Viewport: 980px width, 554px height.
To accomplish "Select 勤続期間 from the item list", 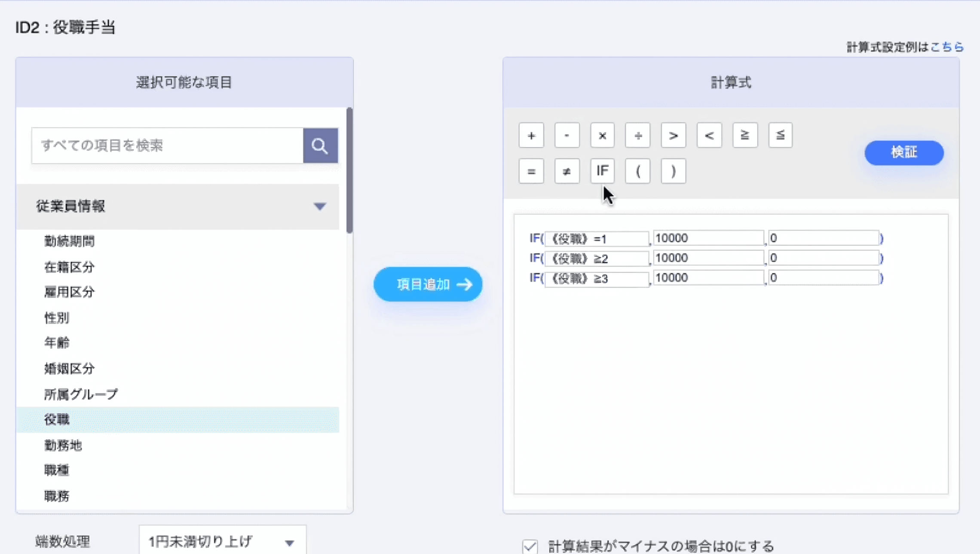I will (69, 241).
